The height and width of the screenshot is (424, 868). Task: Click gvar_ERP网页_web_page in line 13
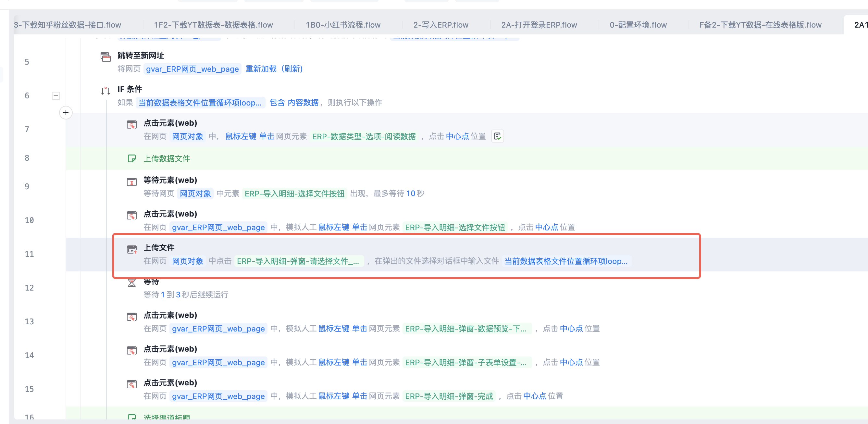(x=218, y=329)
